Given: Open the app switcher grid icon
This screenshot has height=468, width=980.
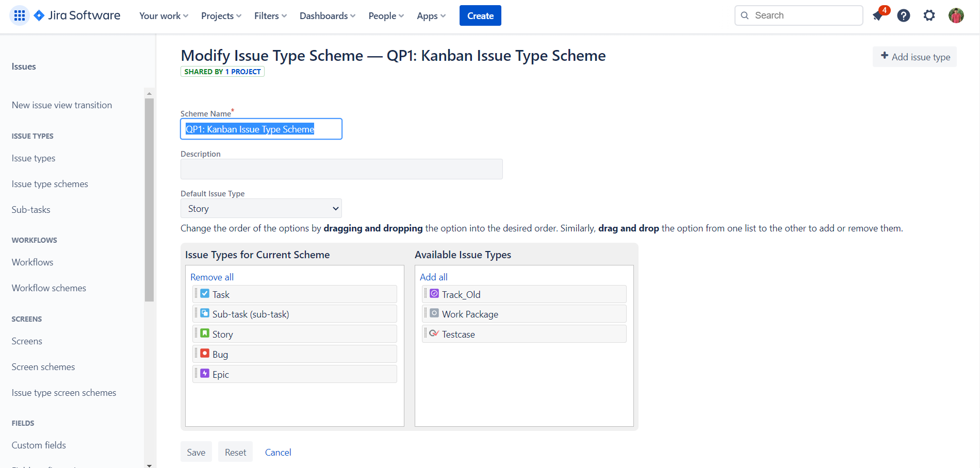Looking at the screenshot, I should 20,15.
